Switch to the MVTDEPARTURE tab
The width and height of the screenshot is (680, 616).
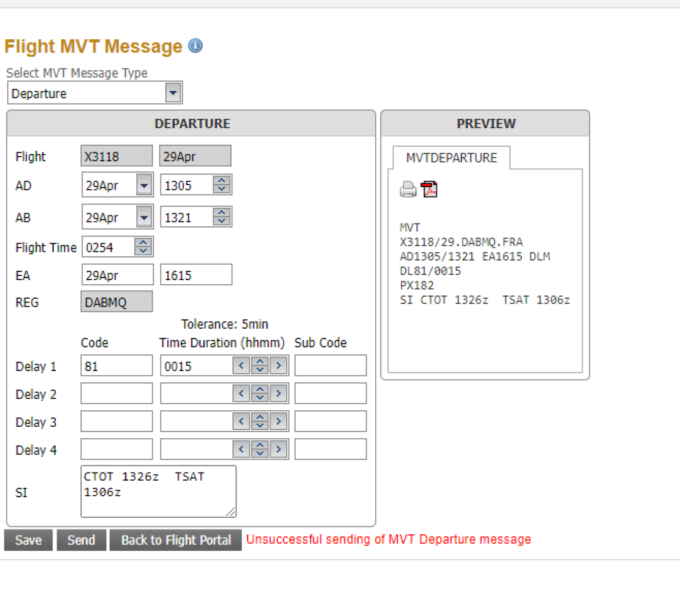[x=451, y=158]
